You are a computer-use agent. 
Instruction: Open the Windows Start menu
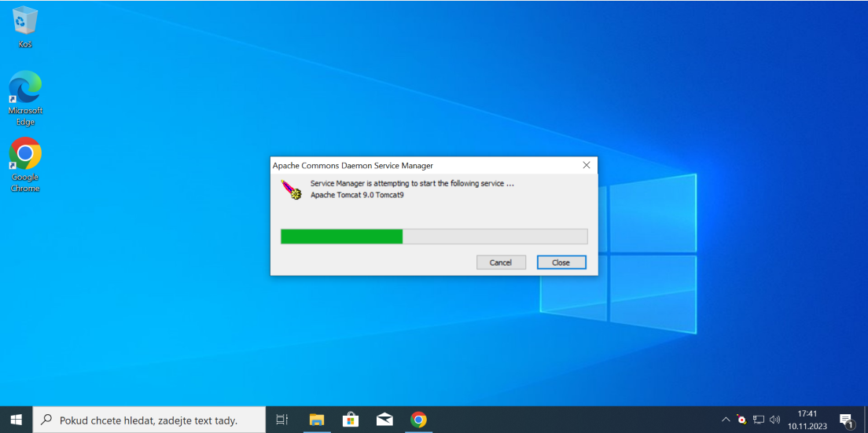pos(16,420)
